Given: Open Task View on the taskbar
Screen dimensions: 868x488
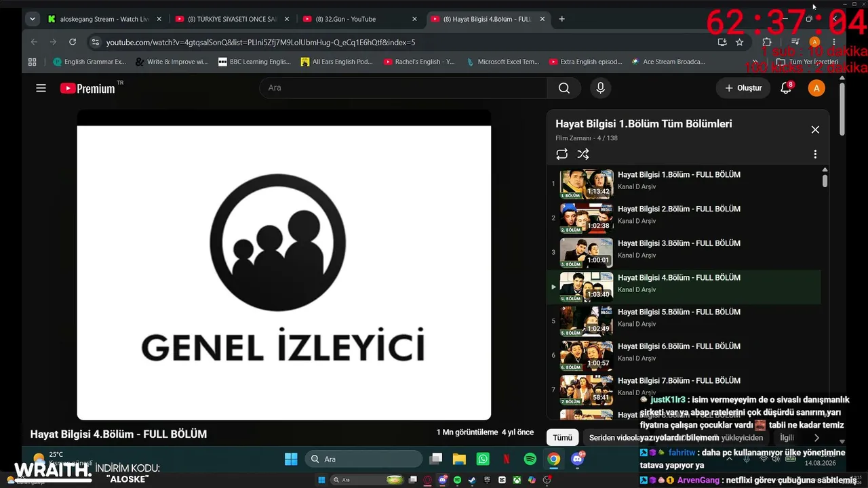Looking at the screenshot, I should click(436, 459).
